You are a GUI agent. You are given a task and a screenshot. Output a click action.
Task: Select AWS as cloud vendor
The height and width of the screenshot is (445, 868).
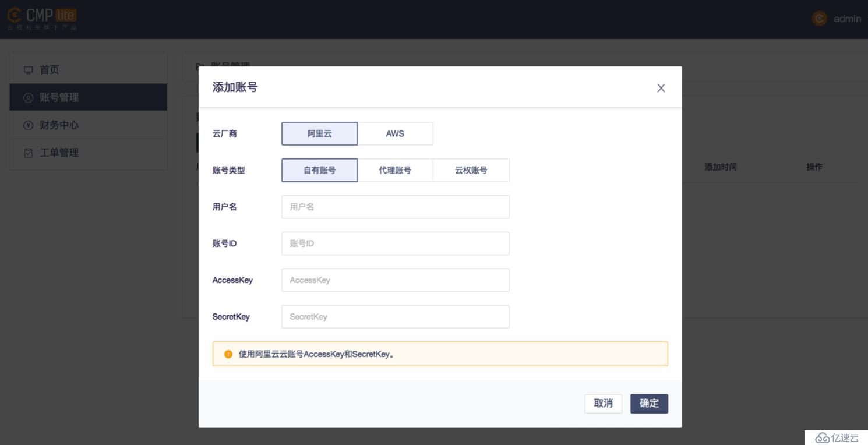tap(395, 133)
